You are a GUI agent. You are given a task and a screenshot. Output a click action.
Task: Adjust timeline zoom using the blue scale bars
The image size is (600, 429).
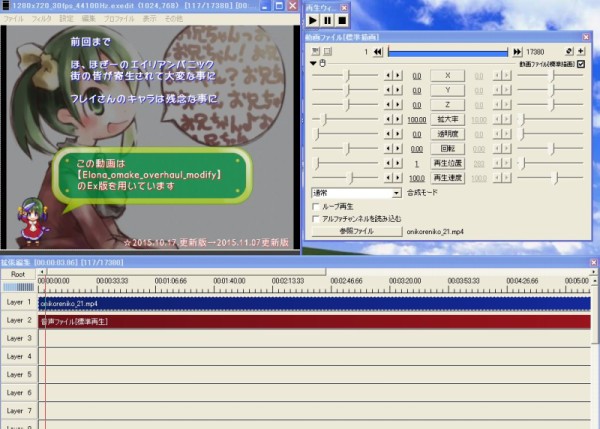coord(18,287)
